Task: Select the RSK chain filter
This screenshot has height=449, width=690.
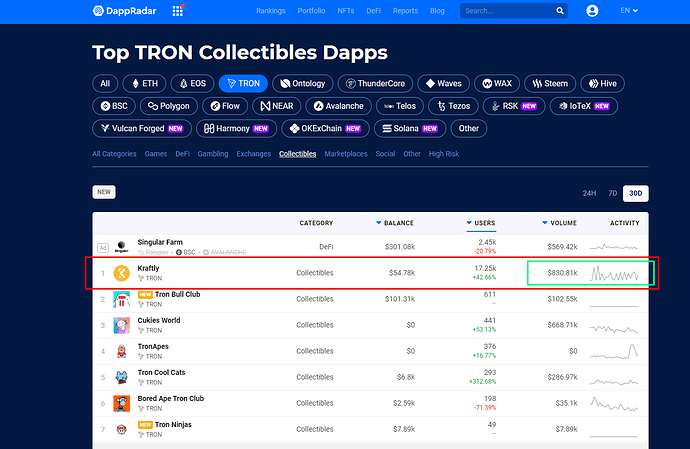Action: pyautogui.click(x=514, y=106)
